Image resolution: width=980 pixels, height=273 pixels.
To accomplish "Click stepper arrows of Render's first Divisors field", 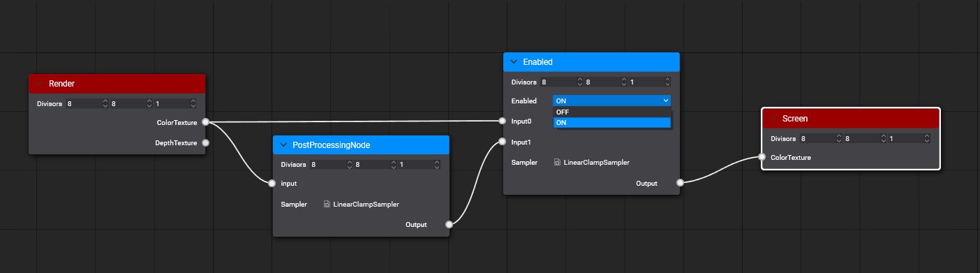I will [x=105, y=103].
